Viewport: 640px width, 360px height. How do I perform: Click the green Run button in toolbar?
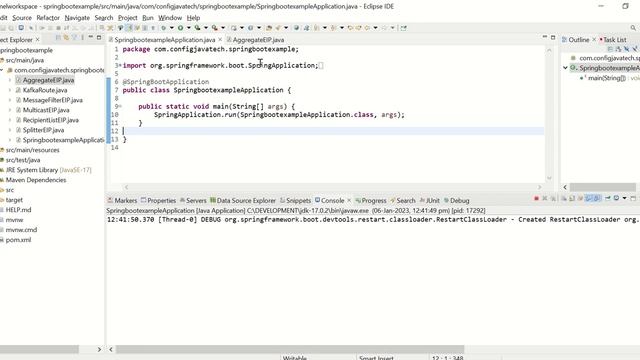(180, 28)
